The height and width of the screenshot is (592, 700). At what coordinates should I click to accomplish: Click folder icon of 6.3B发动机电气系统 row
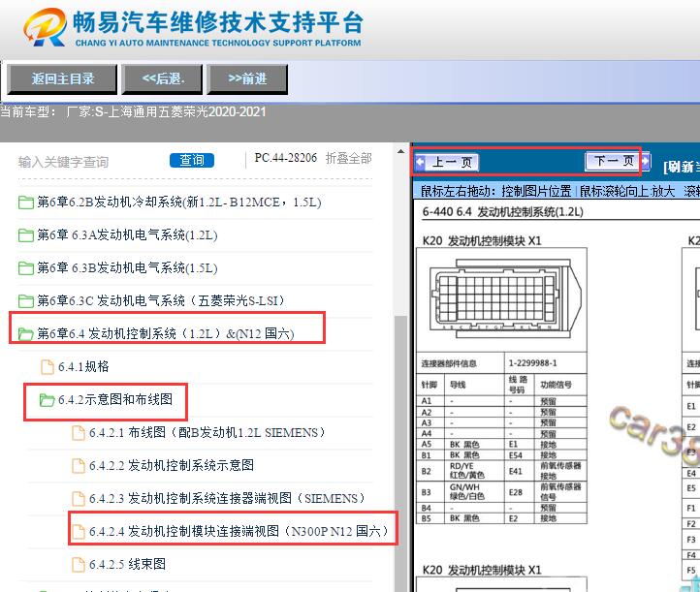[26, 268]
